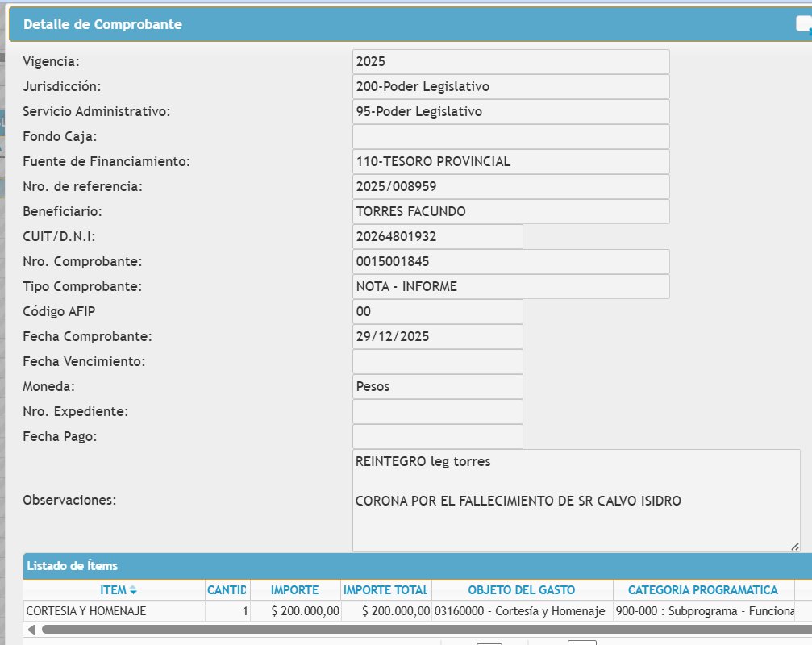Screen dimensions: 812x645
Task: Click the dialog's top-right header icon
Action: 804,24
